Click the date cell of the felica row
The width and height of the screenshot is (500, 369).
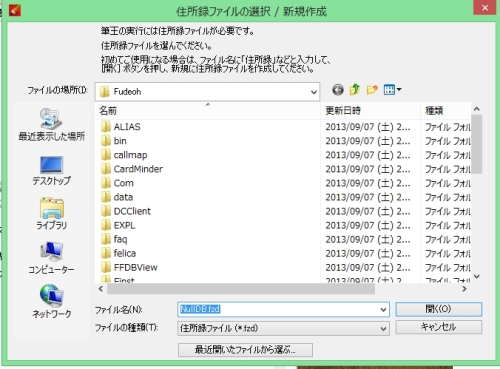(x=368, y=254)
